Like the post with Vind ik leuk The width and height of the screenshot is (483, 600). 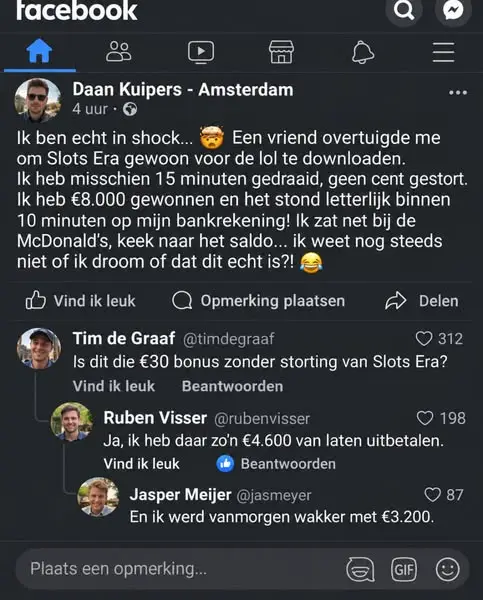click(x=80, y=301)
